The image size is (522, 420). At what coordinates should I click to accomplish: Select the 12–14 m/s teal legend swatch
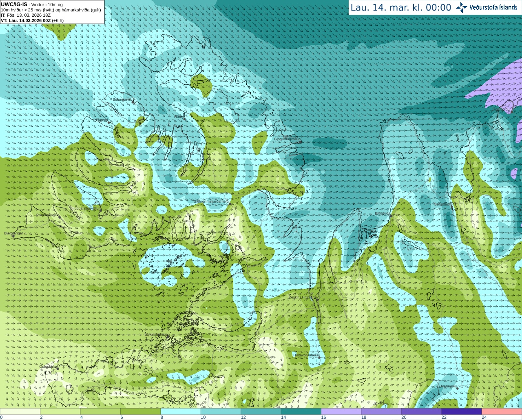click(261, 411)
